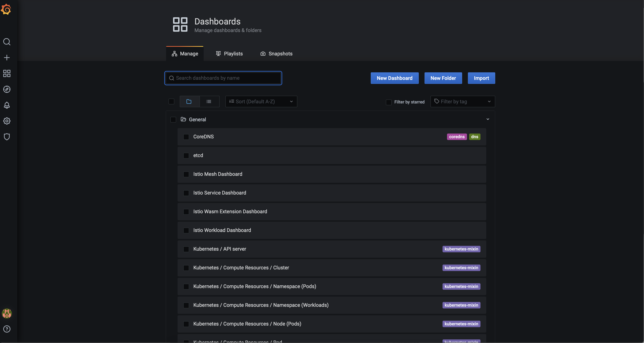
Task: Open the sidebar Search icon
Action: tap(7, 42)
